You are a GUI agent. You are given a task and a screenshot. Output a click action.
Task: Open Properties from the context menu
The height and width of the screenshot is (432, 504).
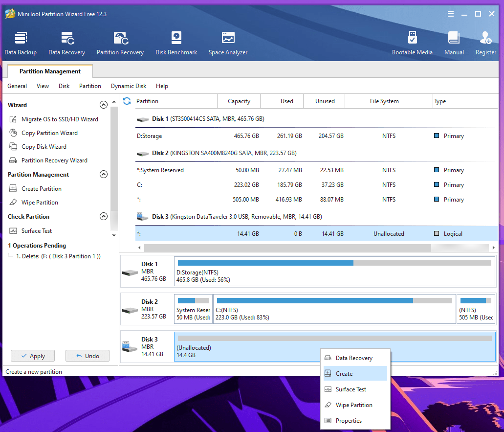355,420
